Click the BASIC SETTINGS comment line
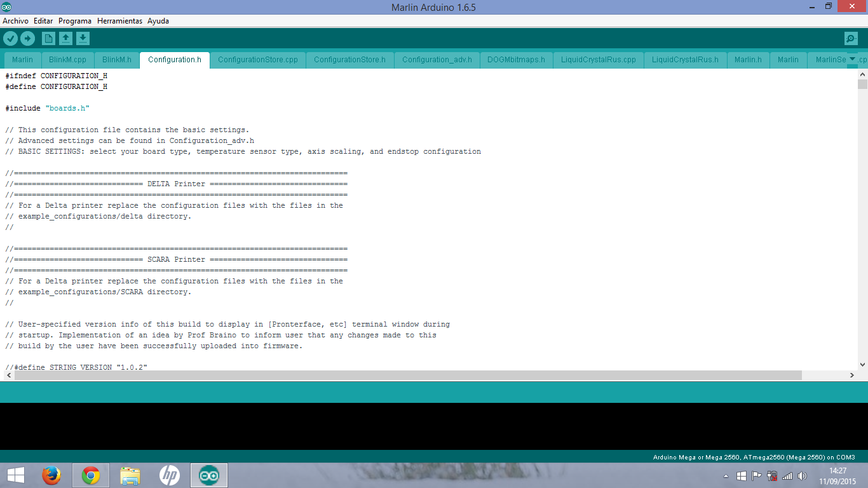Image resolution: width=868 pixels, height=488 pixels. pos(243,151)
